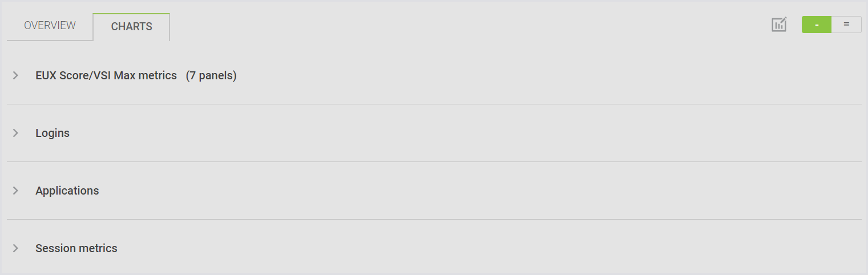Click the pencil-and-bar-chart customize icon
The height and width of the screenshot is (275, 868).
tap(779, 25)
